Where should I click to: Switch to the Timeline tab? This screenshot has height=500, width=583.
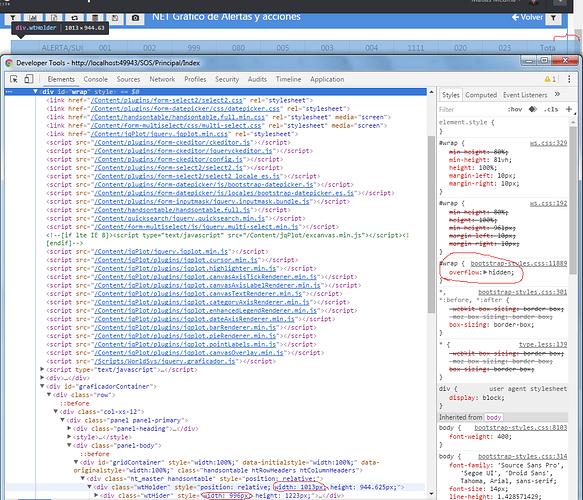(289, 79)
